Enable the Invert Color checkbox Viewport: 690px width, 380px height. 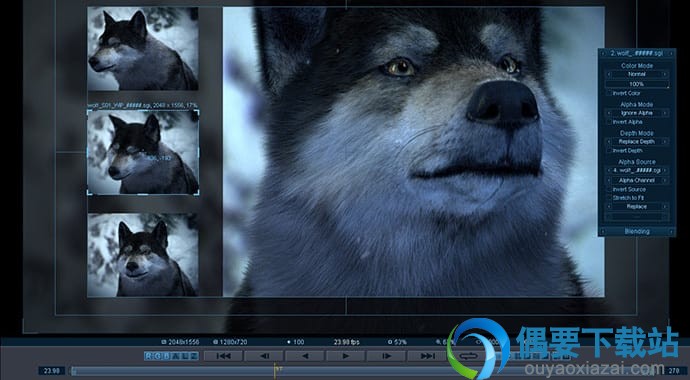[609, 93]
